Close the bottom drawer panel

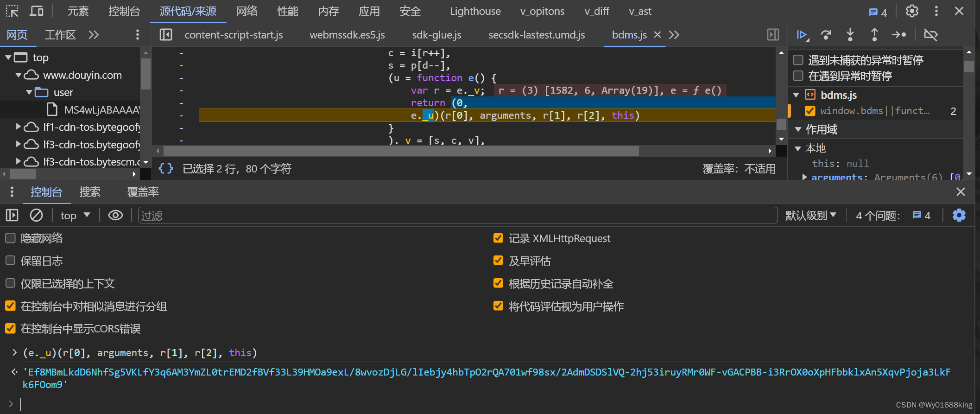point(961,191)
